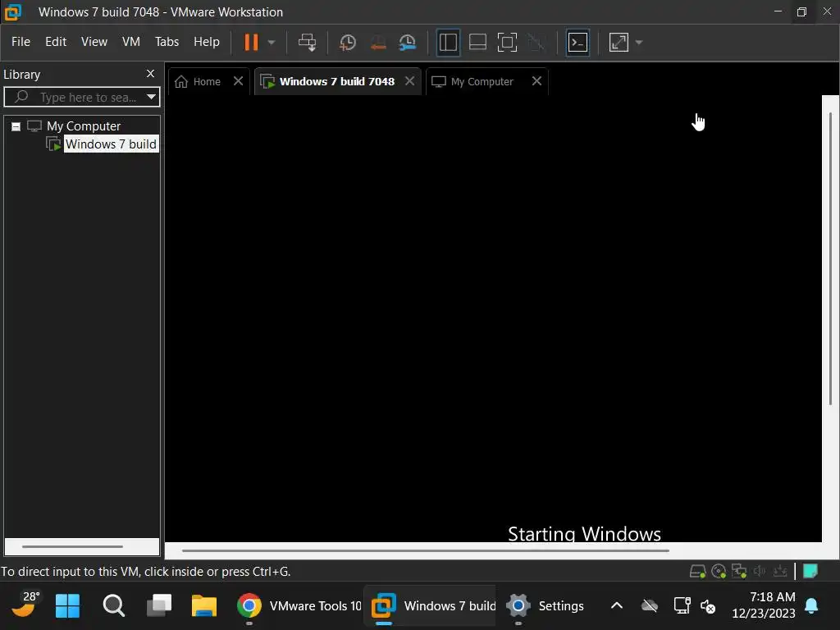Open File Explorer from the taskbar
The image size is (840, 630).
coord(204,606)
